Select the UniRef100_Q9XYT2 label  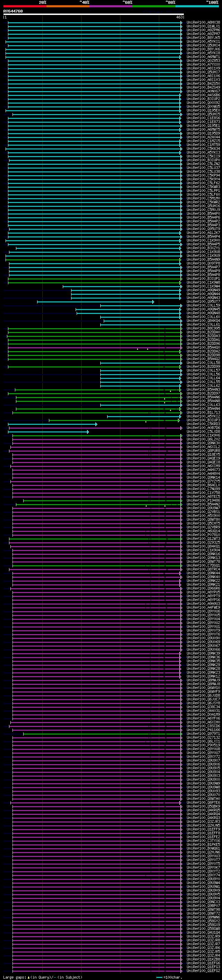click(x=203, y=872)
